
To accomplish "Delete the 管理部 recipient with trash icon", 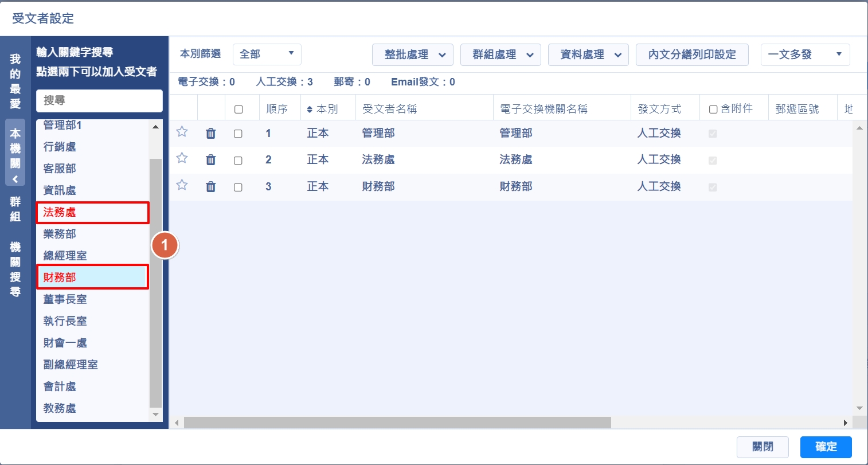I will [x=211, y=134].
